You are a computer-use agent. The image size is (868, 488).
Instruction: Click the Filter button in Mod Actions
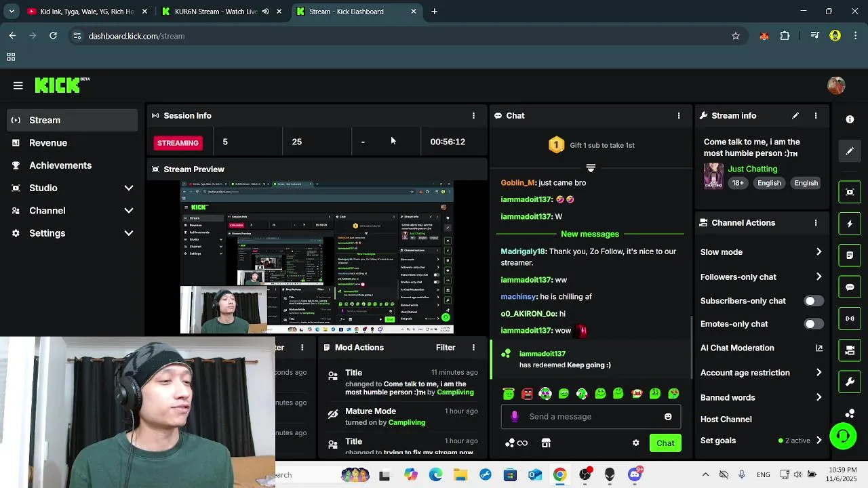coord(446,348)
